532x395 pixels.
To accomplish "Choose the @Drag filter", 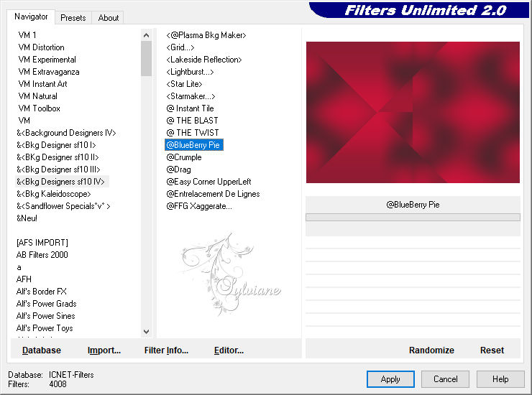I will coord(179,169).
